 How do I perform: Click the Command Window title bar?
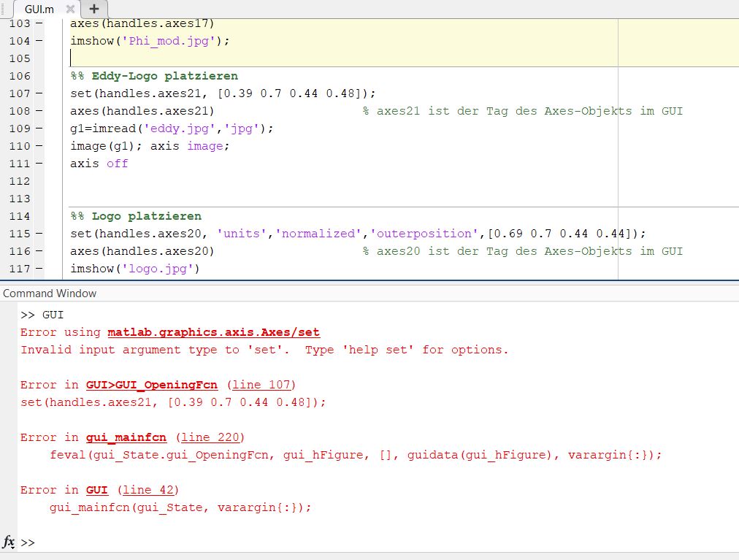coord(50,294)
